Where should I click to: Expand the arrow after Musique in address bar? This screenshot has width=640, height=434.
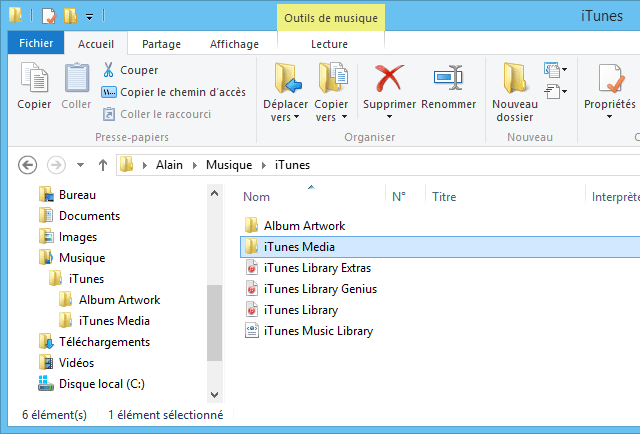click(x=264, y=165)
